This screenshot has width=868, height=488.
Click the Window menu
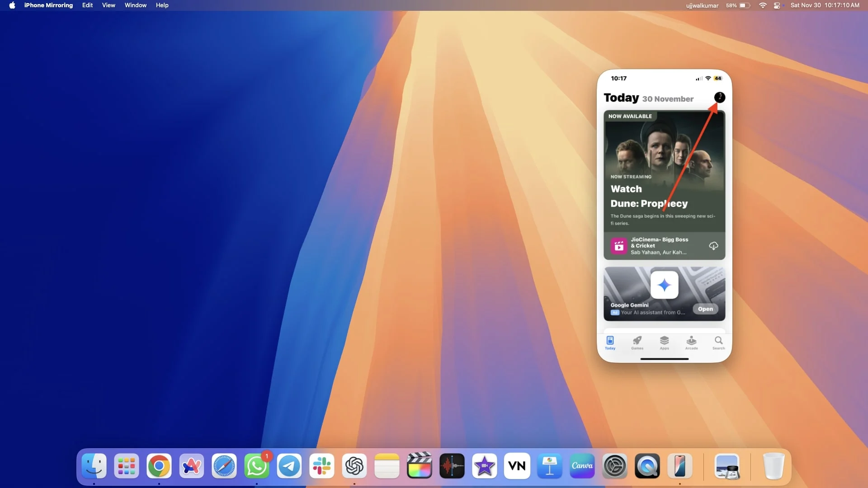[136, 5]
